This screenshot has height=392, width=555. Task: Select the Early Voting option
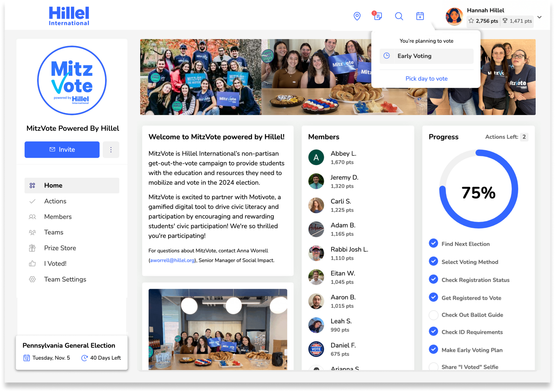tap(426, 56)
